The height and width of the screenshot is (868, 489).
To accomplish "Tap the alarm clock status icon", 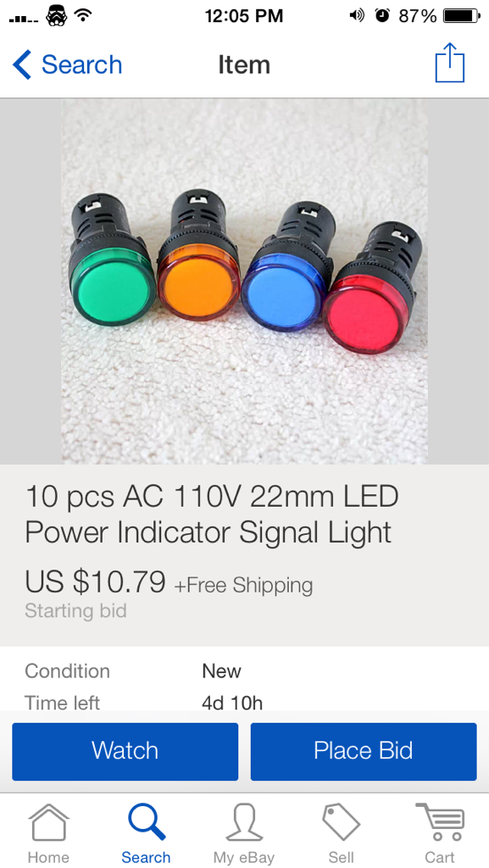I will pos(381,15).
